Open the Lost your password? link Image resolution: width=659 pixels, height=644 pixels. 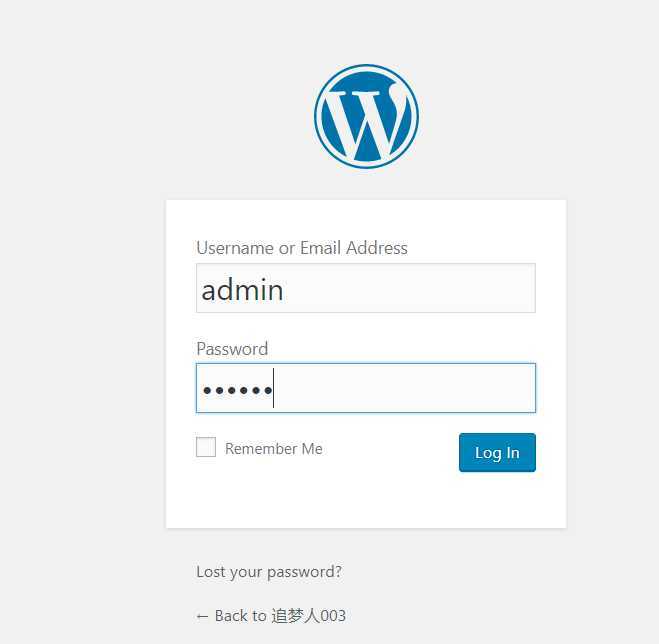(269, 572)
